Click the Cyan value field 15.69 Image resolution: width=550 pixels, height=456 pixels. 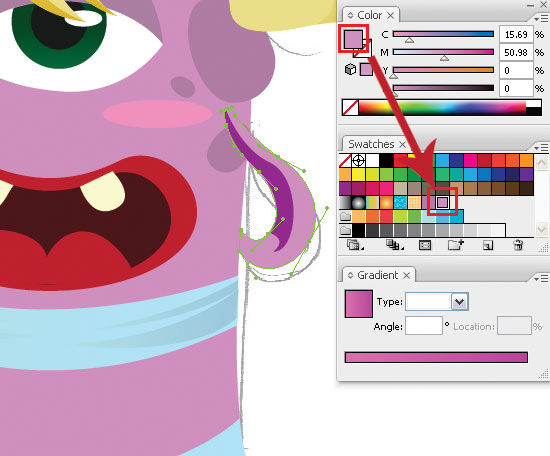[x=516, y=34]
